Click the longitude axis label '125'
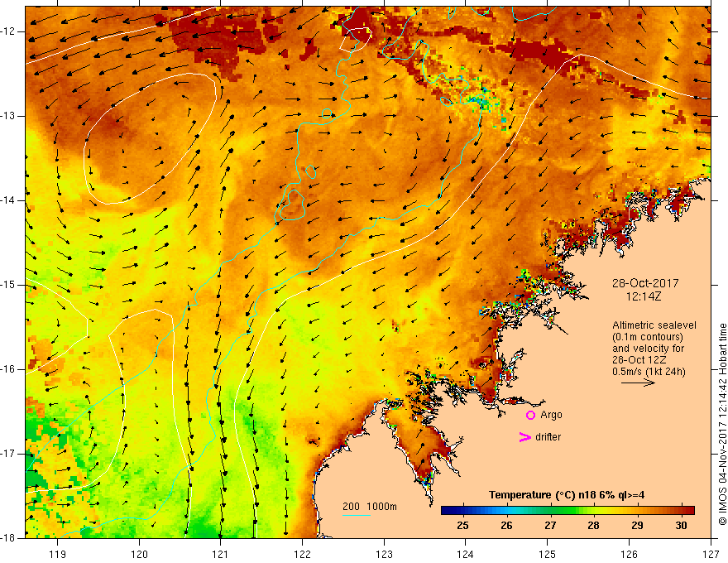This screenshot has width=728, height=563. tap(548, 554)
